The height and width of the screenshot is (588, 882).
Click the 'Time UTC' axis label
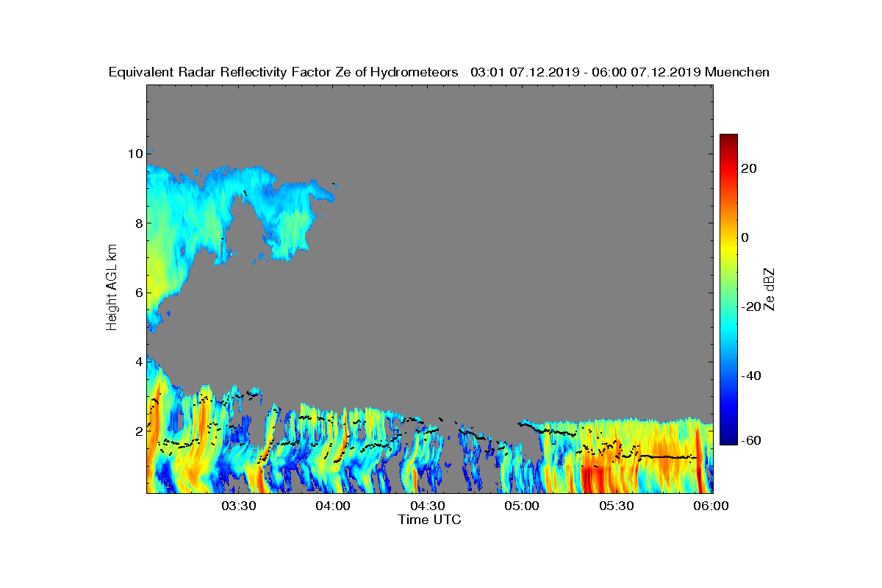tap(429, 520)
